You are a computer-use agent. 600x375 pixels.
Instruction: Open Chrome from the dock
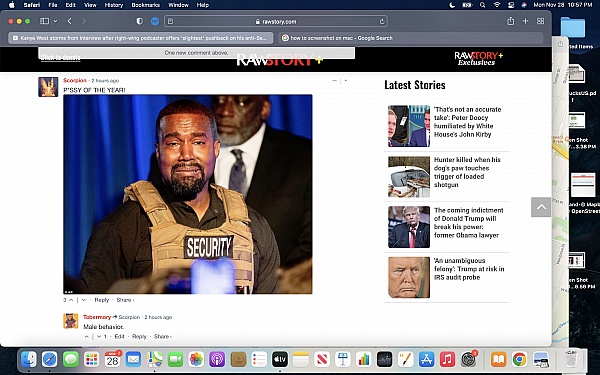tap(519, 359)
